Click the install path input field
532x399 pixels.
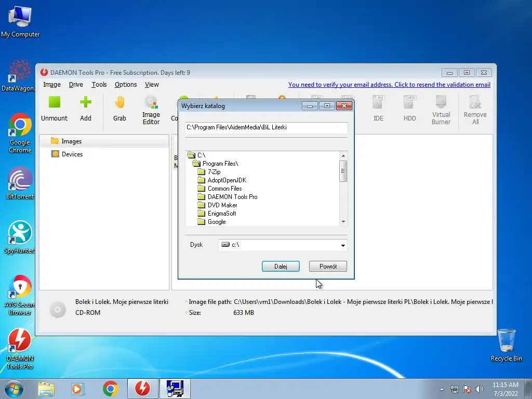(x=267, y=128)
